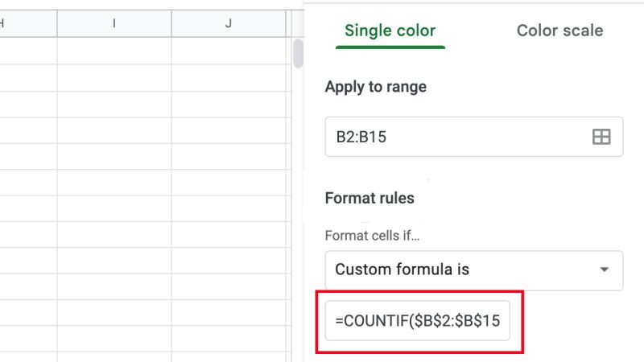Click the COUNTIF custom formula input
Image resolution: width=644 pixels, height=362 pixels.
[x=418, y=320]
